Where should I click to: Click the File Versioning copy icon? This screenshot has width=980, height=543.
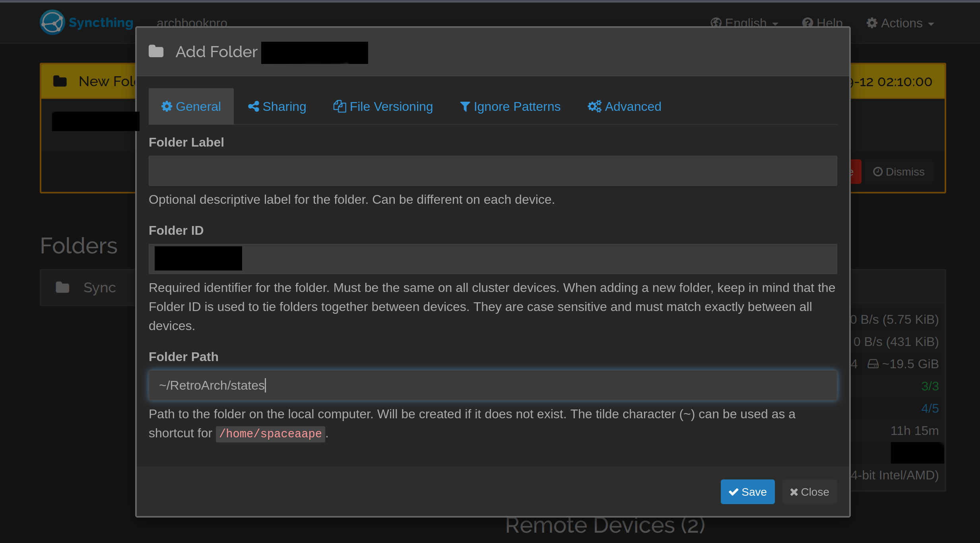click(339, 106)
